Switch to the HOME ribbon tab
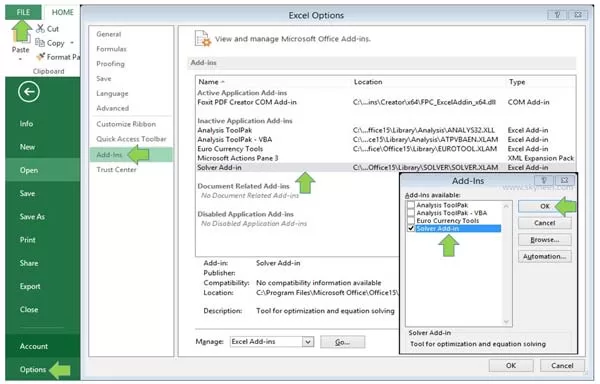 tap(62, 12)
